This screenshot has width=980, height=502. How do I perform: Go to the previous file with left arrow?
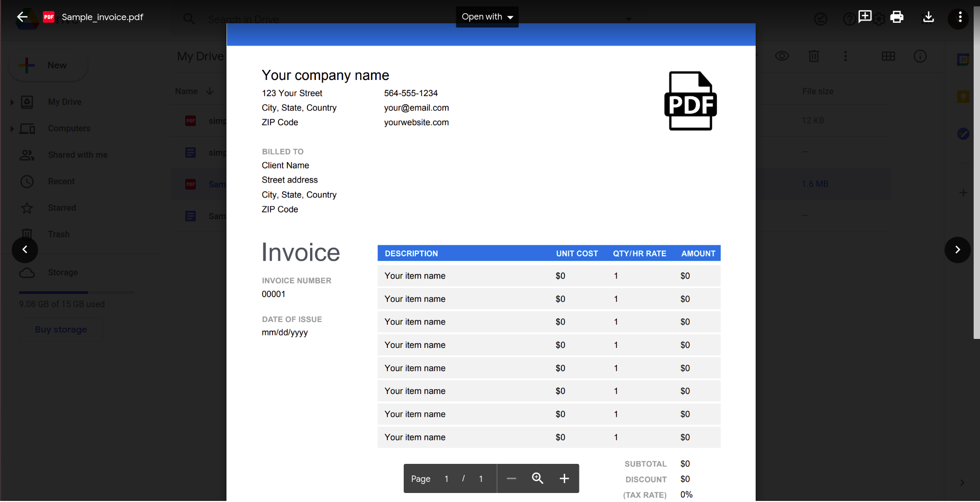tap(25, 249)
